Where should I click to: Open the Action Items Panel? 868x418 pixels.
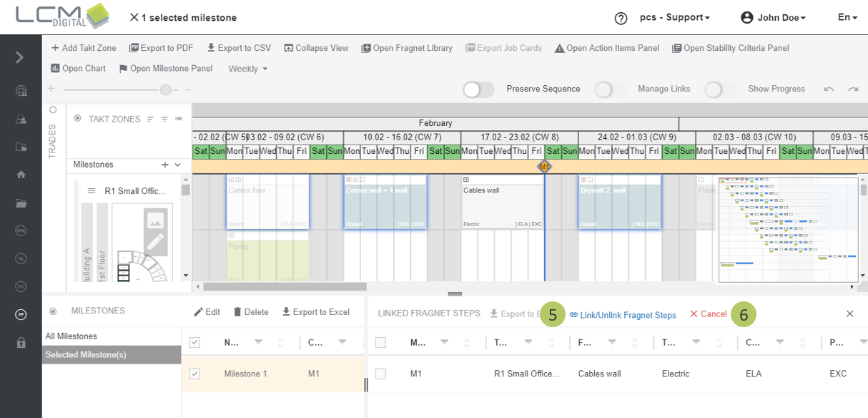[606, 48]
